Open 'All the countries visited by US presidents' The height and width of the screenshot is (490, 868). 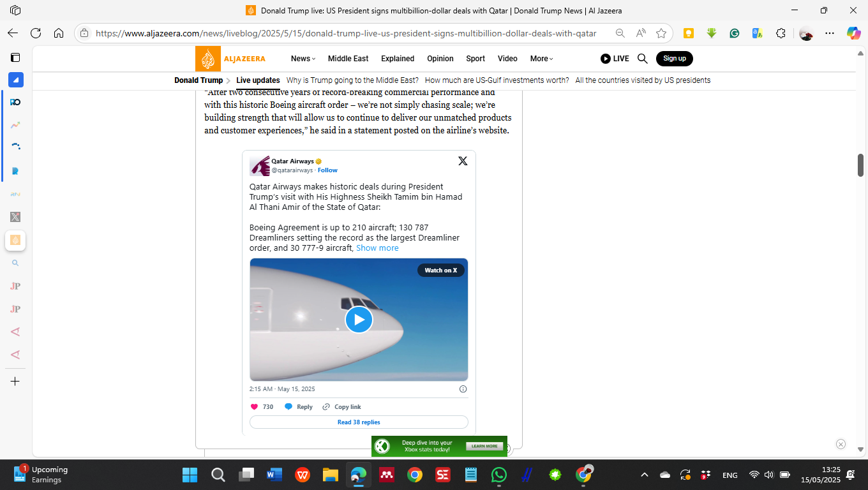(643, 80)
